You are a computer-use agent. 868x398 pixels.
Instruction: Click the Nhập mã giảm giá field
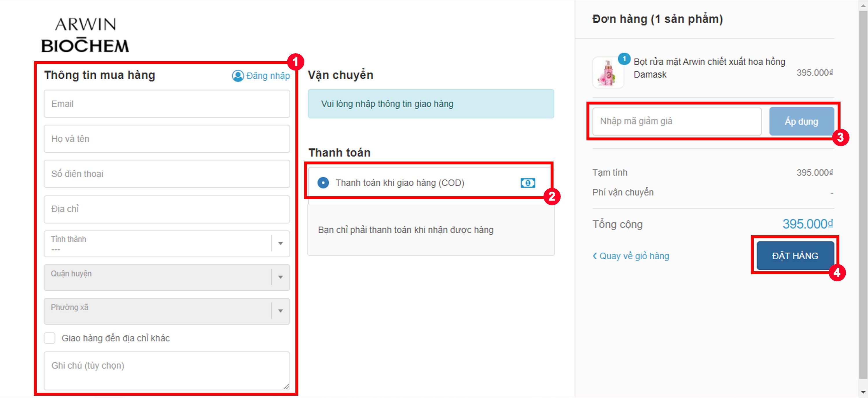(x=677, y=121)
